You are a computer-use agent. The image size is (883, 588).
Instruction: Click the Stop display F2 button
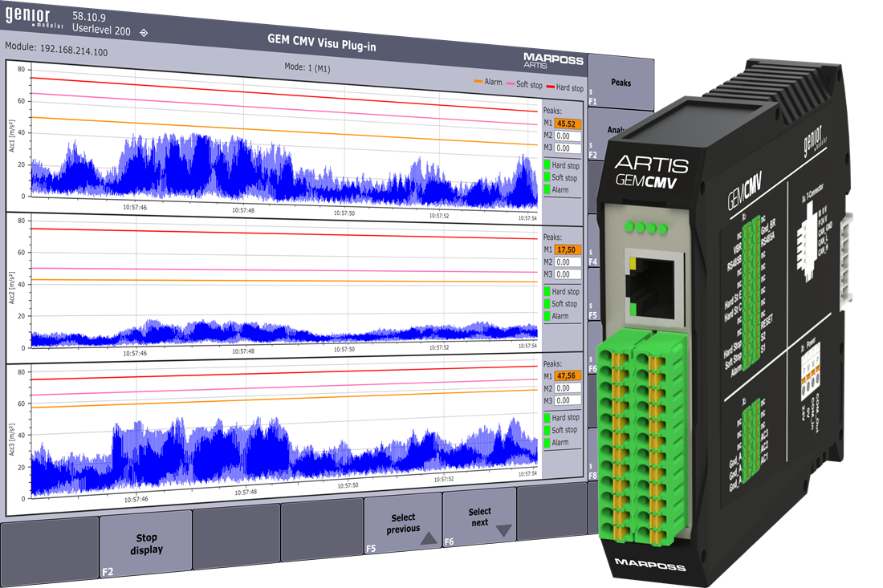(x=146, y=544)
